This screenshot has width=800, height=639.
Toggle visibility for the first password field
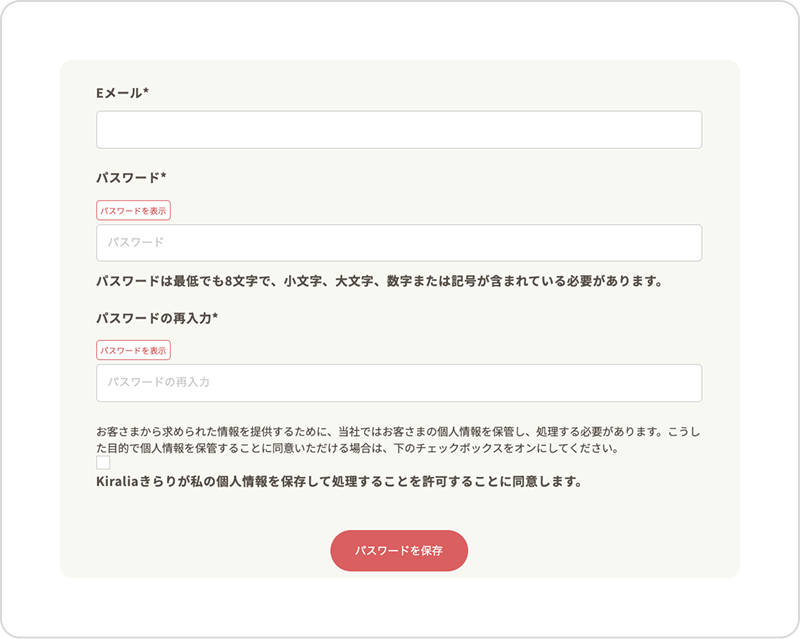tap(133, 210)
